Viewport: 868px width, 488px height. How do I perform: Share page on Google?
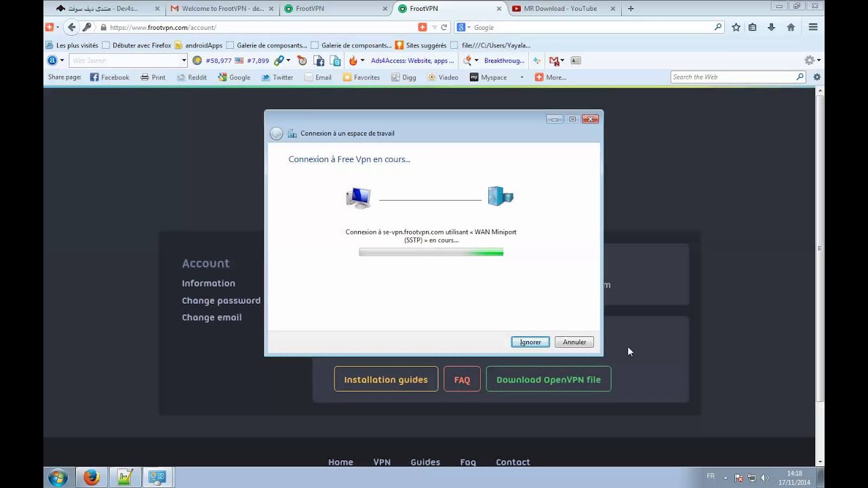[234, 77]
